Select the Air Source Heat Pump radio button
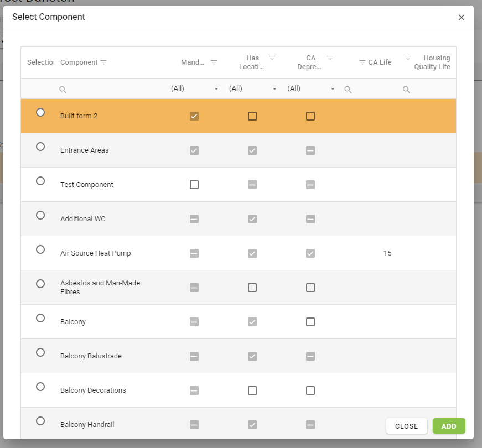This screenshot has height=448, width=482. coord(40,249)
